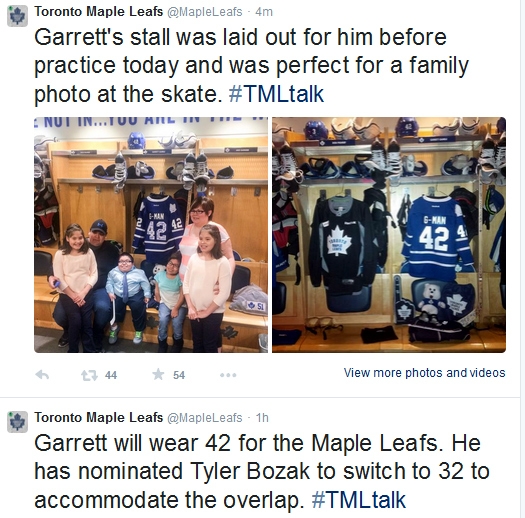
Task: Click the reply arrow icon under first tweet
Action: pos(42,375)
